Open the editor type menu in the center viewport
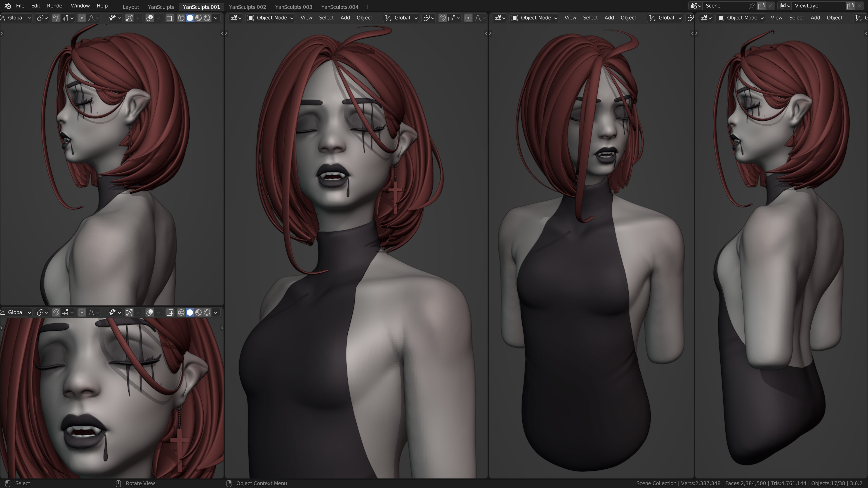The height and width of the screenshot is (488, 868). click(236, 18)
